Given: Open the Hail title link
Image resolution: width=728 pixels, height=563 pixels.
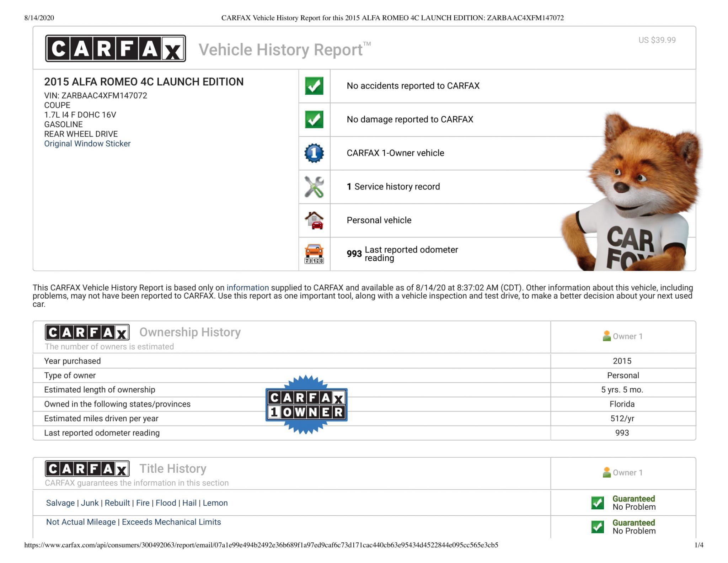Looking at the screenshot, I should [x=189, y=503].
